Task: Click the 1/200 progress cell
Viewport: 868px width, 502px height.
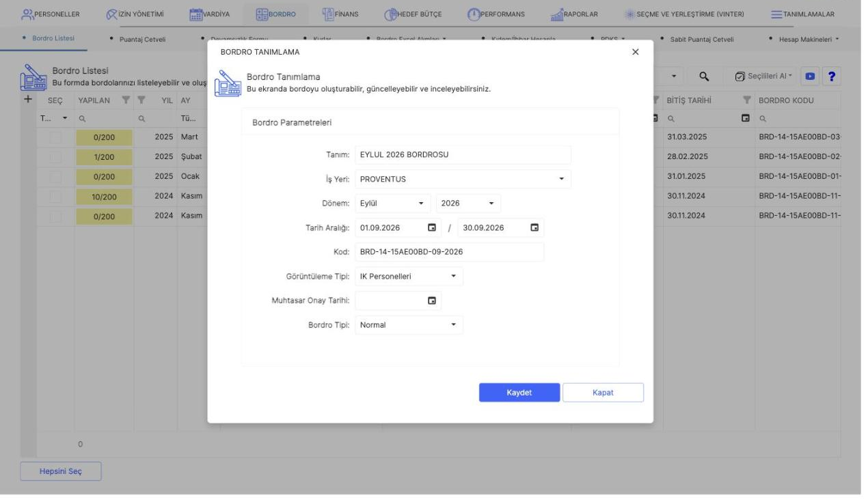Action: coord(104,157)
